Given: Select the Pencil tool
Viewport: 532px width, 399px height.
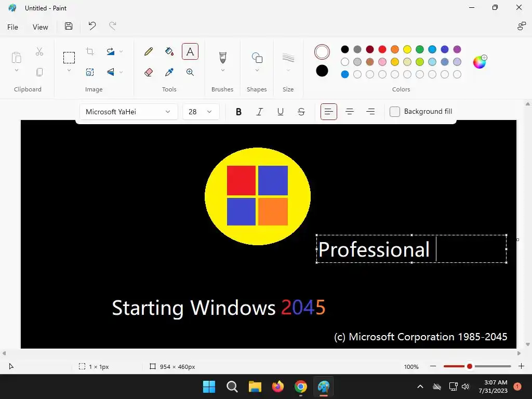Looking at the screenshot, I should click(148, 51).
